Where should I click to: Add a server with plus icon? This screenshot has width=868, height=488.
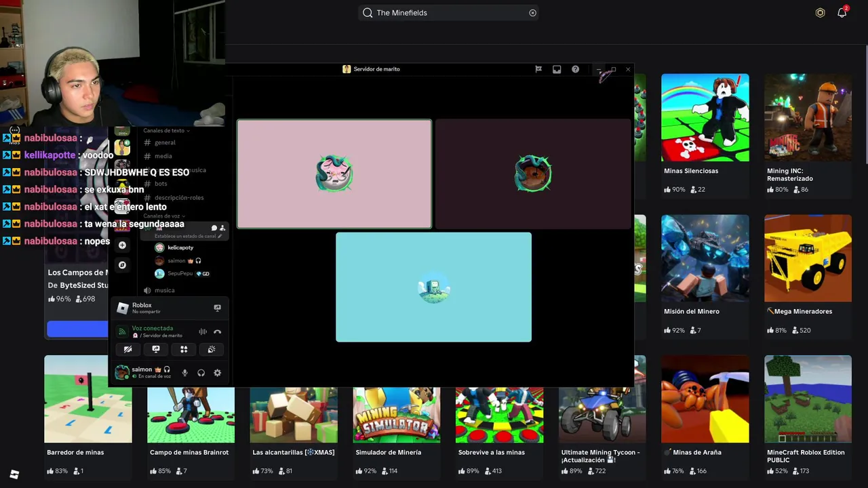122,245
